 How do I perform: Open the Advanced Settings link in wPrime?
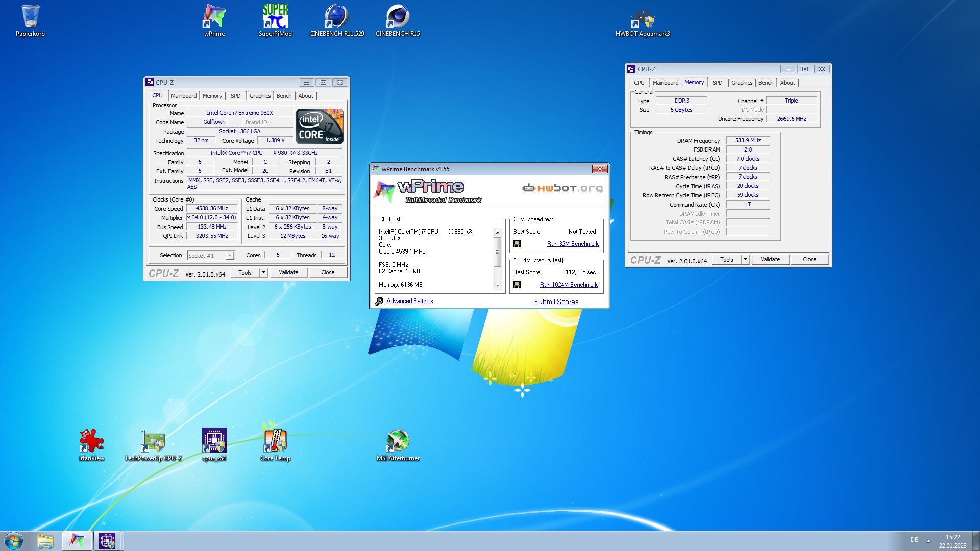(410, 301)
